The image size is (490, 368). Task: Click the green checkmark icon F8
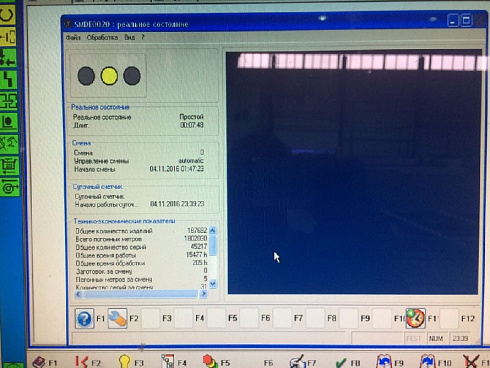coord(341,363)
